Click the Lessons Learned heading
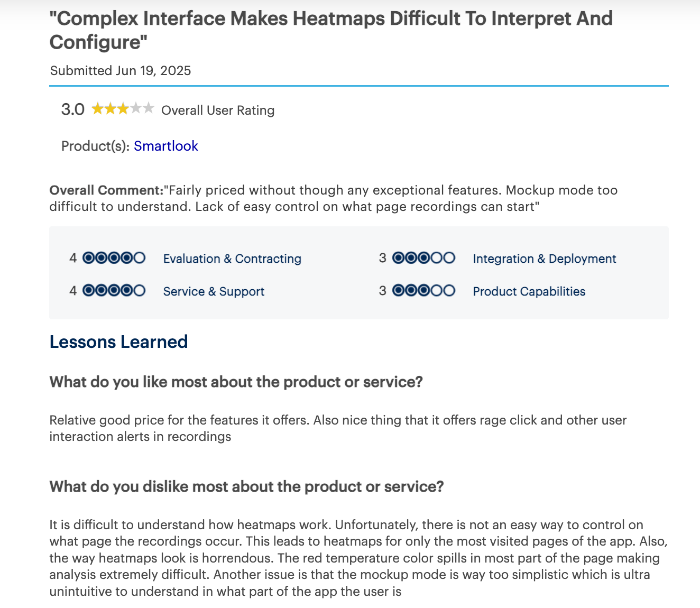This screenshot has height=608, width=700. (x=118, y=342)
